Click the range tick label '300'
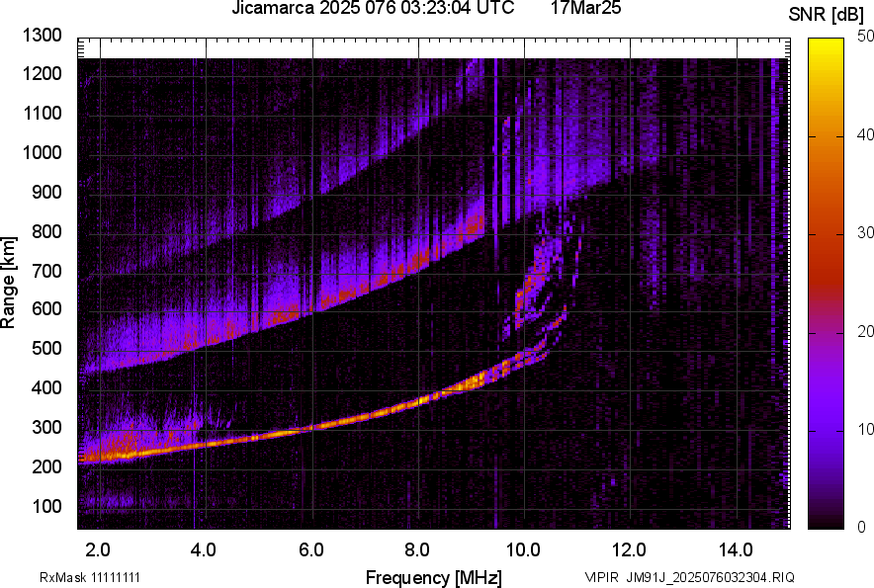The width and height of the screenshot is (874, 588). 46,427
